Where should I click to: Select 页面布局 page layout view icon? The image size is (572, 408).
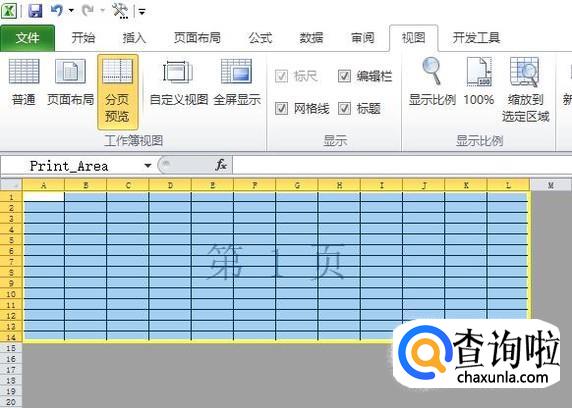coord(70,82)
